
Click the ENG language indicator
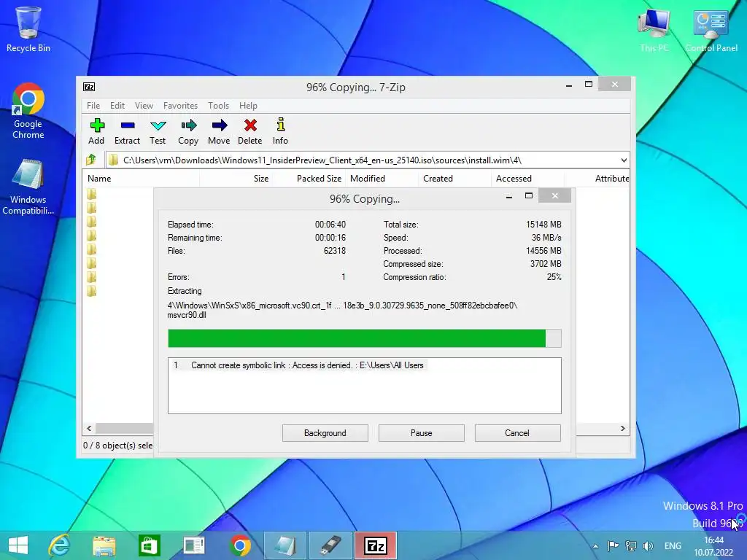point(673,545)
